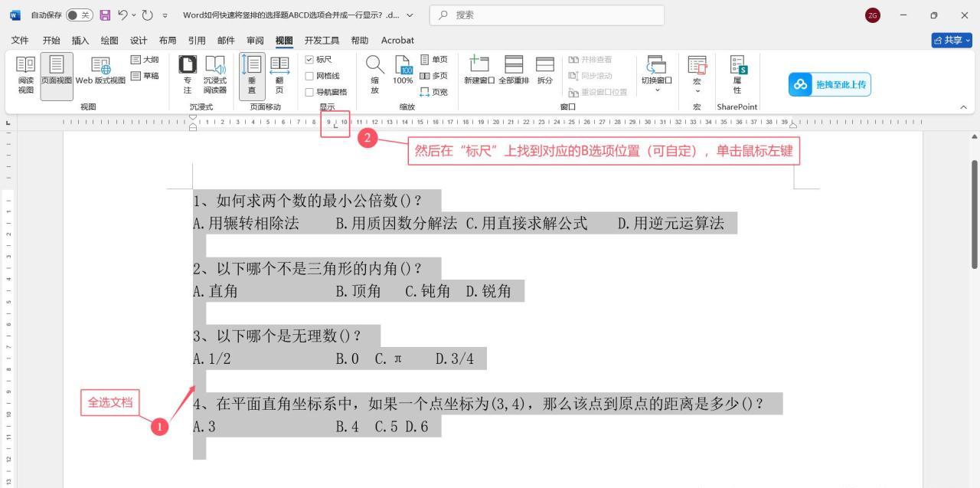Open the Acrobat tab
Viewport: 980px width, 488px height.
397,41
